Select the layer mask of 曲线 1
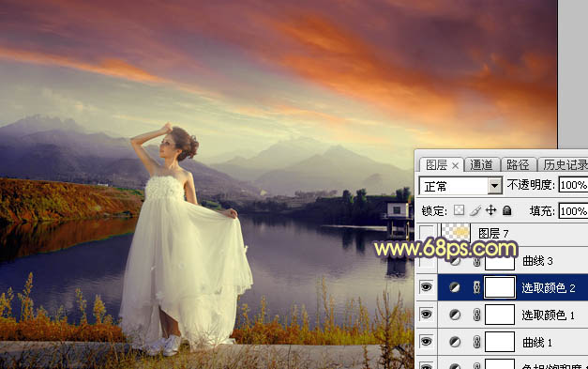Viewport: 588px width, 369px height. pyautogui.click(x=500, y=342)
